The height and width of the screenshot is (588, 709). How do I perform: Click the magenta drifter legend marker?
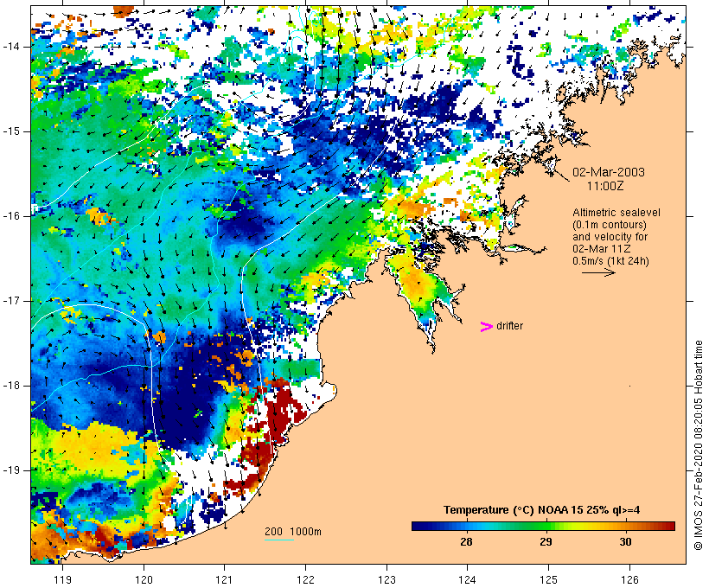tap(486, 327)
